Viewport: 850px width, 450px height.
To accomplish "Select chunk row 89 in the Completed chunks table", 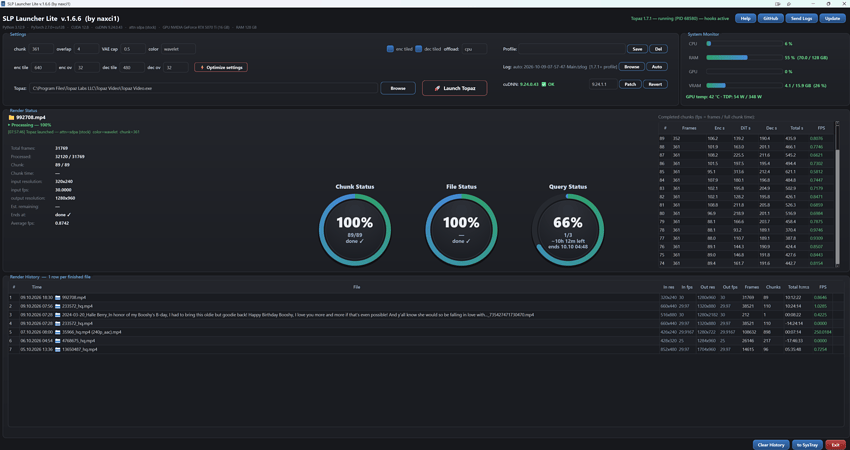I will pyautogui.click(x=746, y=138).
